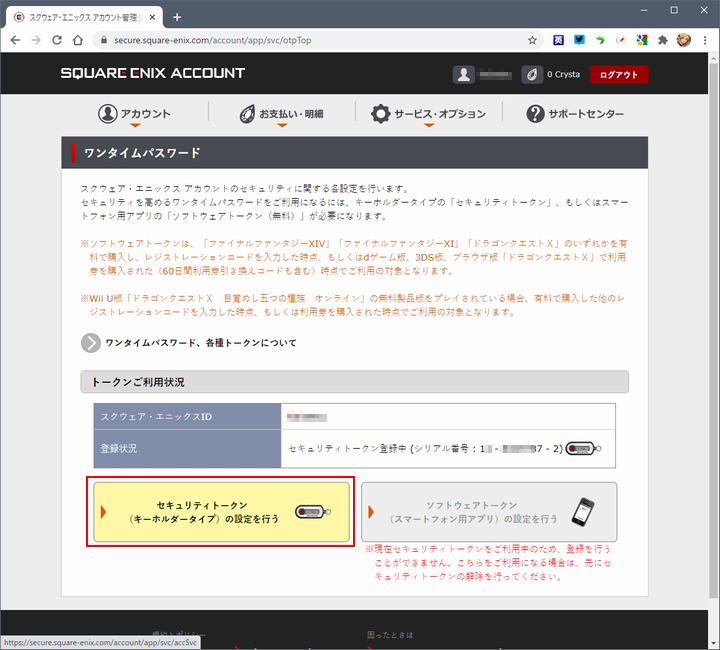The height and width of the screenshot is (650, 720).
Task: Open ワンタイムパスワード、各種トークンについて link
Action: click(x=201, y=343)
